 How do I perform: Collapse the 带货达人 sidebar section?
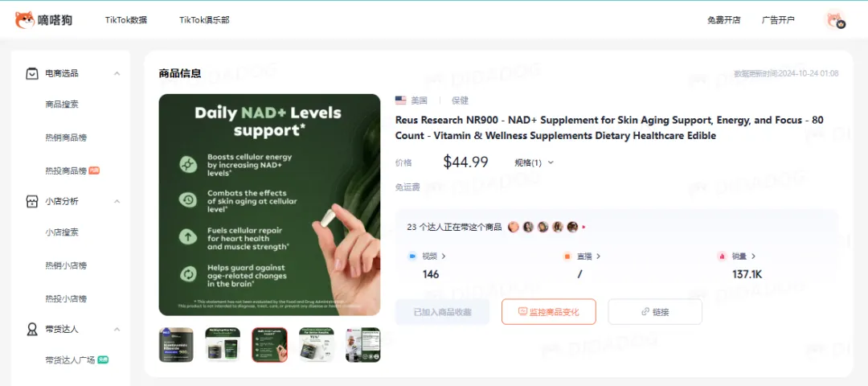click(117, 329)
